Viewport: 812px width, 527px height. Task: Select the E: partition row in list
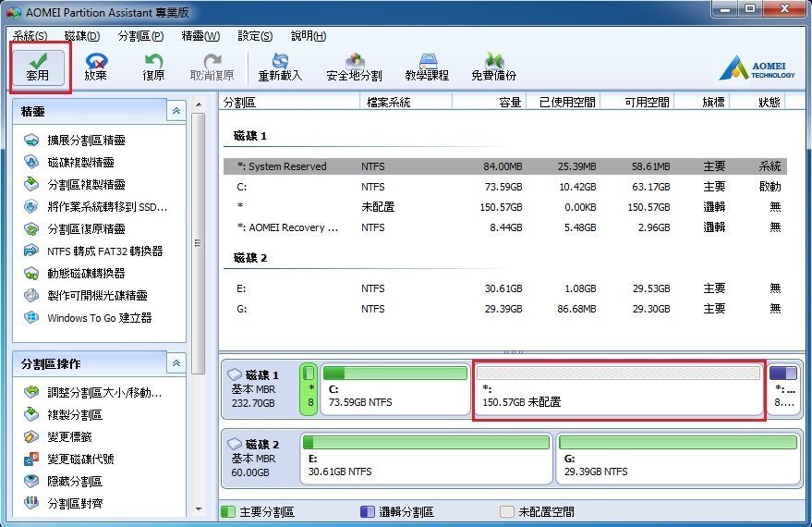(505, 288)
